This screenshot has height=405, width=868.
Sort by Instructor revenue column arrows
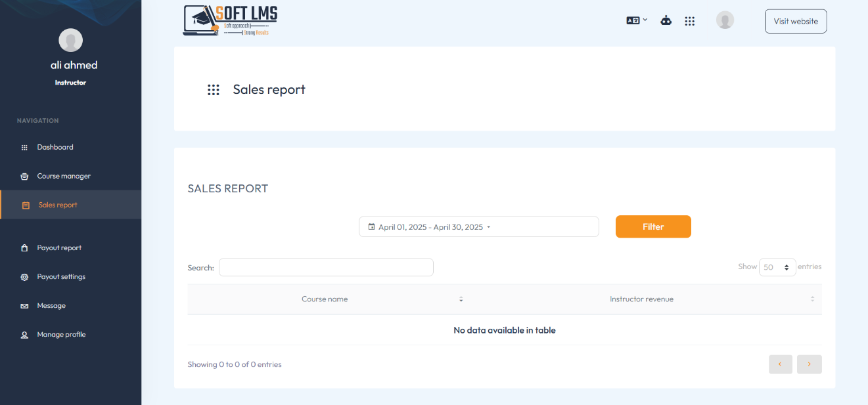tap(812, 299)
